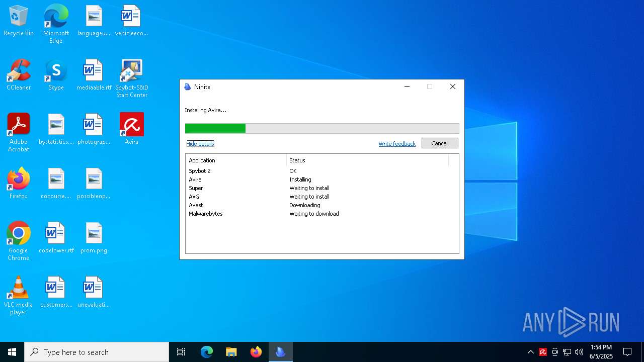Open File Explorer from taskbar
The height and width of the screenshot is (362, 644).
[x=231, y=352]
